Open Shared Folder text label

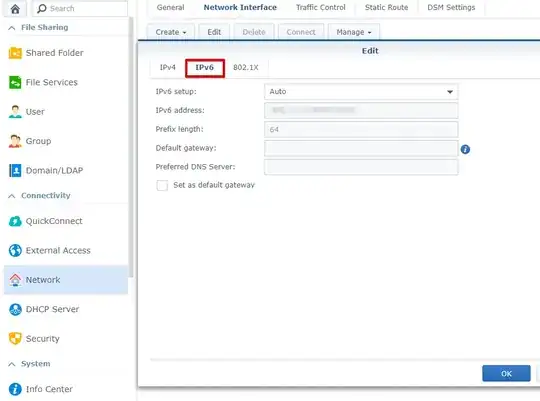54,53
